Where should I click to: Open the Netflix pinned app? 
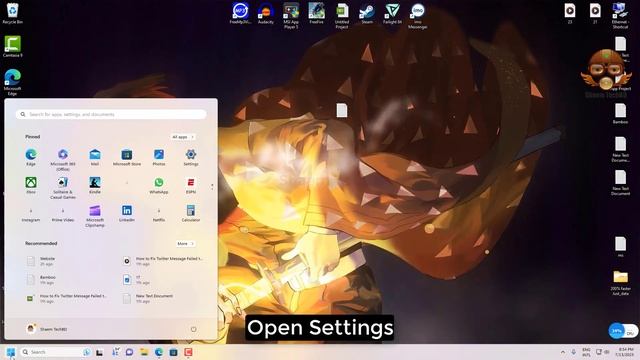(x=159, y=215)
